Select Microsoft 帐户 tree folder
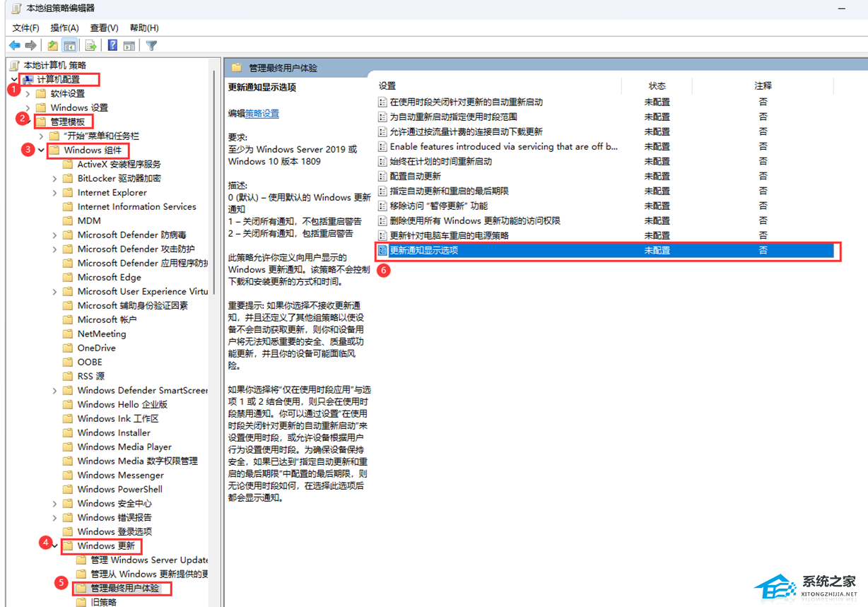 click(x=107, y=319)
